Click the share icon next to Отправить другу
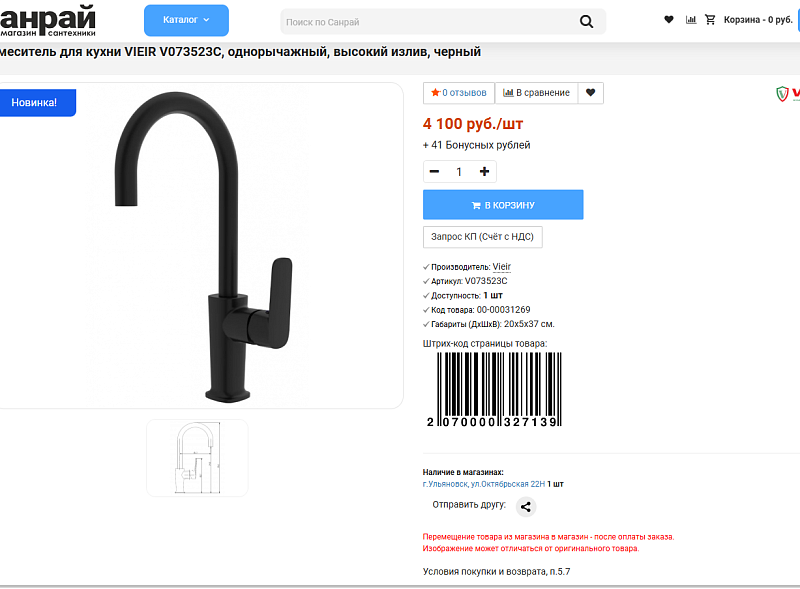 (x=526, y=507)
